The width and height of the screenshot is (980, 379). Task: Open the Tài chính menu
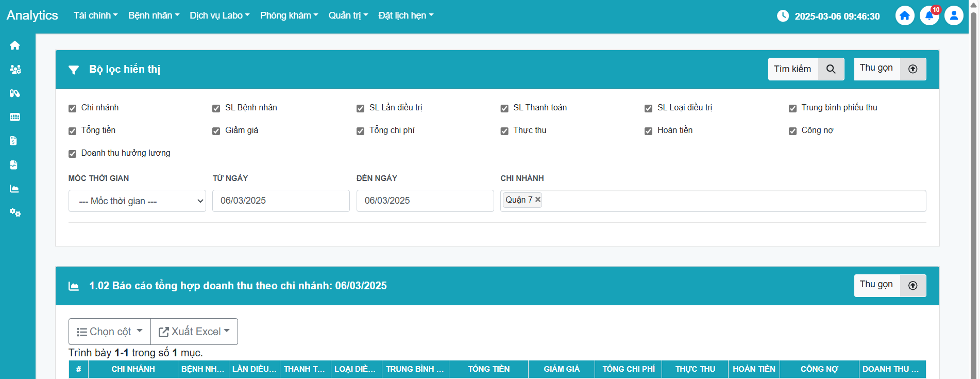[x=95, y=15]
